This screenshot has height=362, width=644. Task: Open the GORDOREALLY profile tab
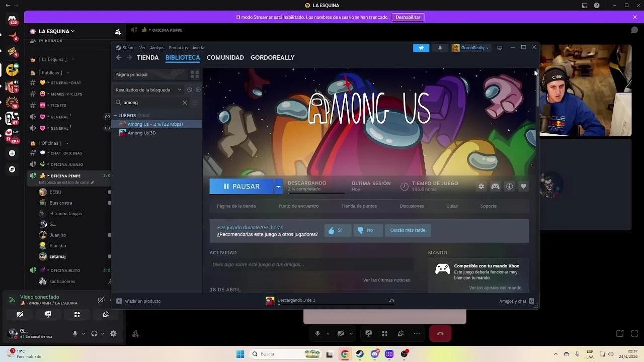(x=272, y=57)
